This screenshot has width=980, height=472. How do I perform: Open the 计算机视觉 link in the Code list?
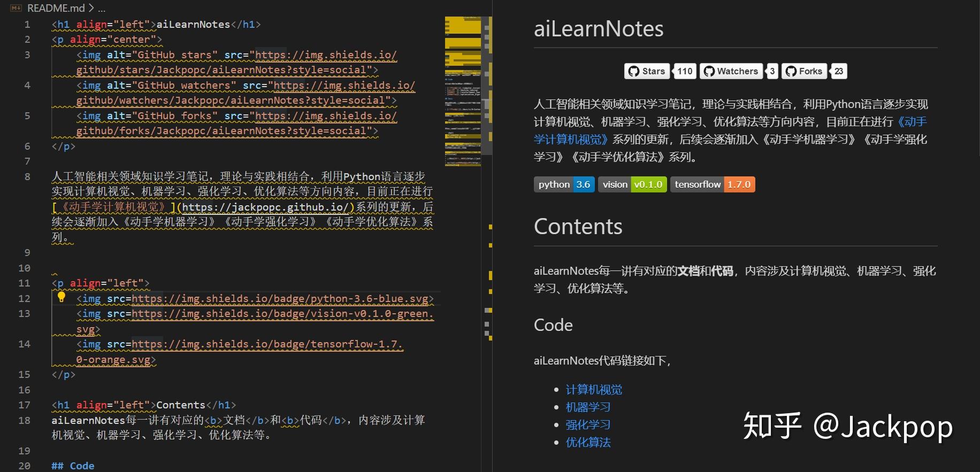point(594,390)
